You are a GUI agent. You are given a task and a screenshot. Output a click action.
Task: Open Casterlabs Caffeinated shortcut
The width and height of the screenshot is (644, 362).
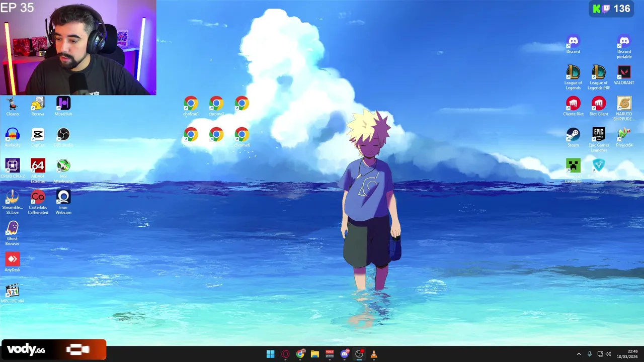38,202
